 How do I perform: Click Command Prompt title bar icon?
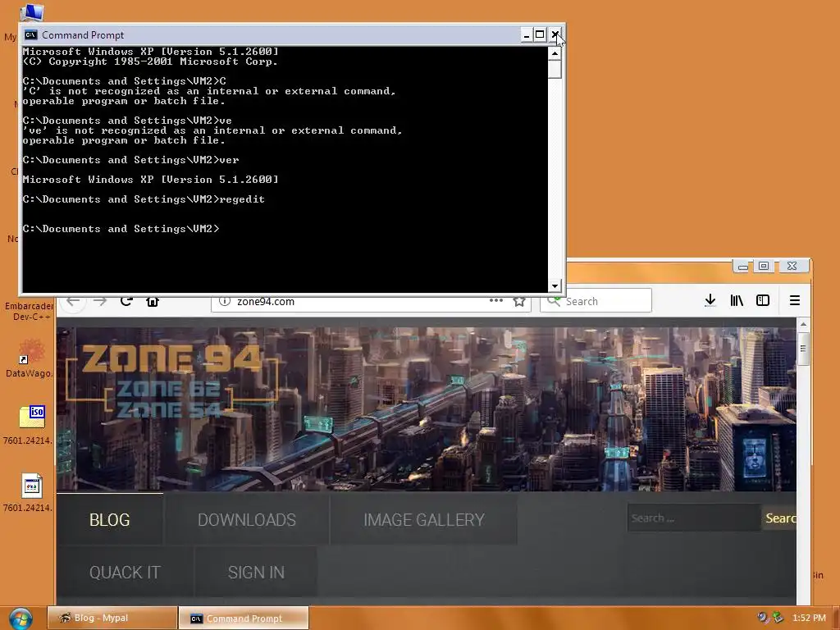31,34
